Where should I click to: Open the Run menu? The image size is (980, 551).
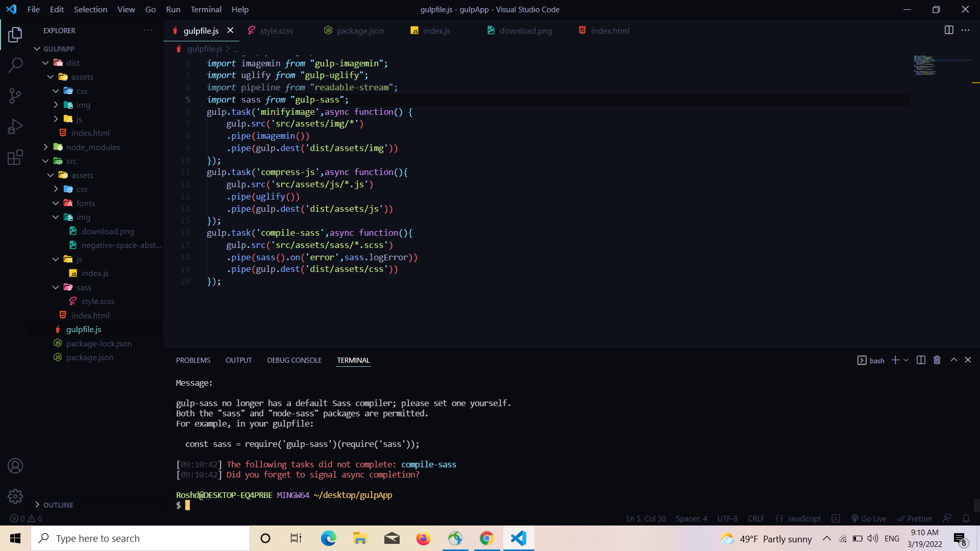[173, 9]
